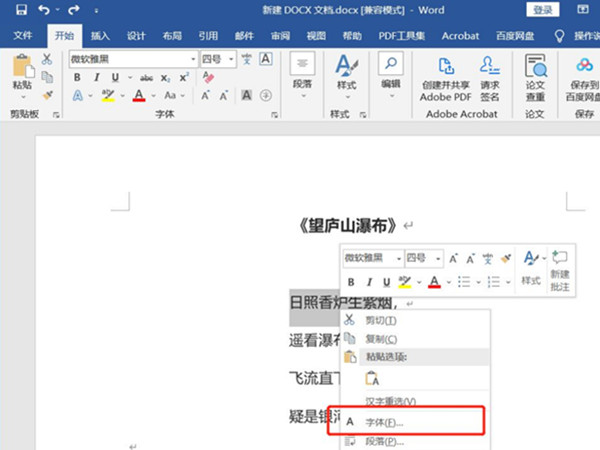Open the font size dropdown in the ribbon
600x450 pixels.
237,59
